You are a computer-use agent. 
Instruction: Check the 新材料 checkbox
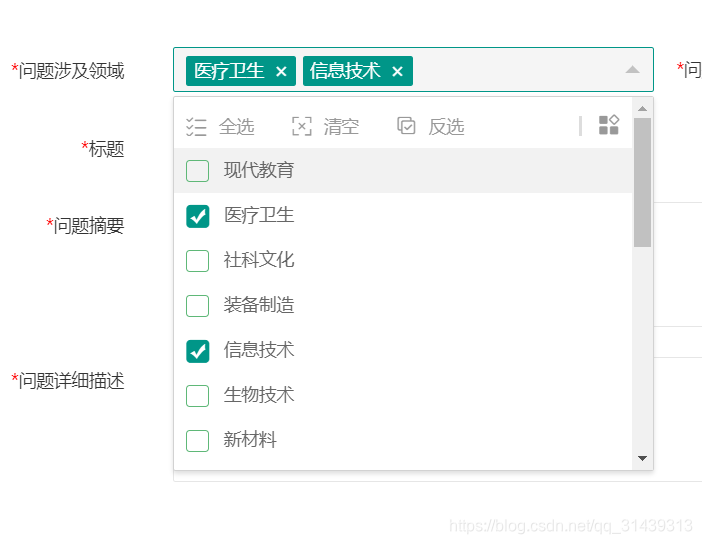point(197,441)
